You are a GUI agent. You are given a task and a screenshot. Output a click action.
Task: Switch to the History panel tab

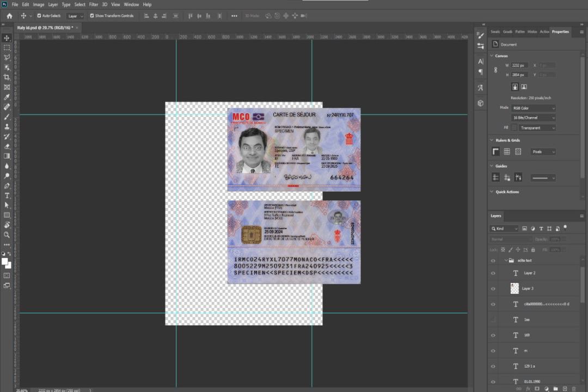point(532,32)
